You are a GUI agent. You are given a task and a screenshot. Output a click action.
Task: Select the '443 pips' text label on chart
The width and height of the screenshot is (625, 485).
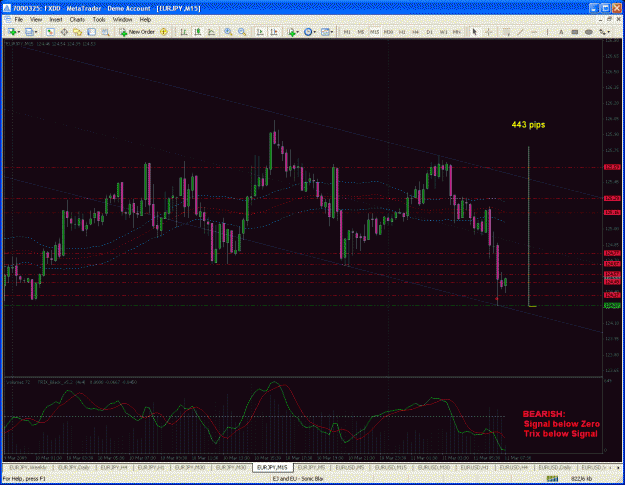point(528,125)
